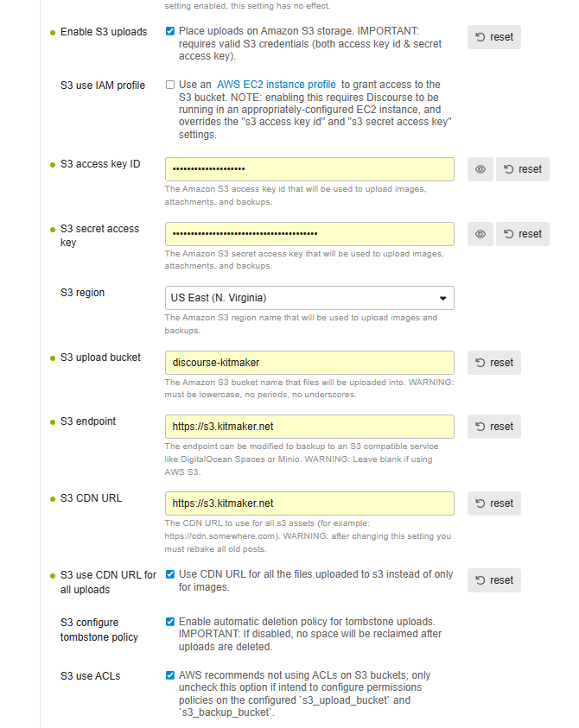Viewport: 579px width, 728px height.
Task: Reset the Enable S3 uploads setting
Action: 494,37
